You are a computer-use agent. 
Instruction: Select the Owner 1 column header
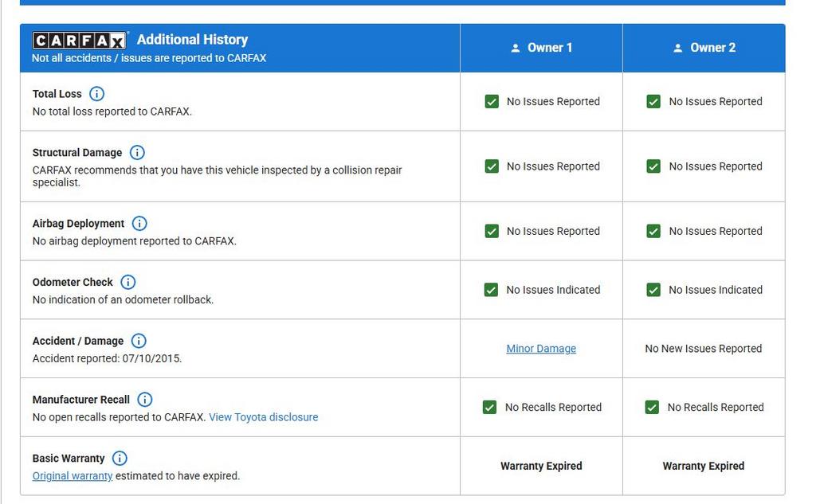tap(541, 48)
